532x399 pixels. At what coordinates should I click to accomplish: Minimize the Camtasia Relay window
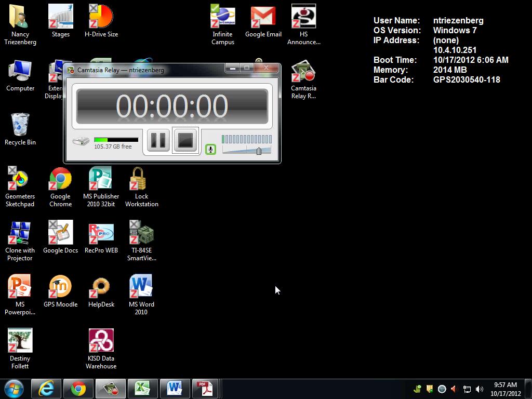[232, 68]
